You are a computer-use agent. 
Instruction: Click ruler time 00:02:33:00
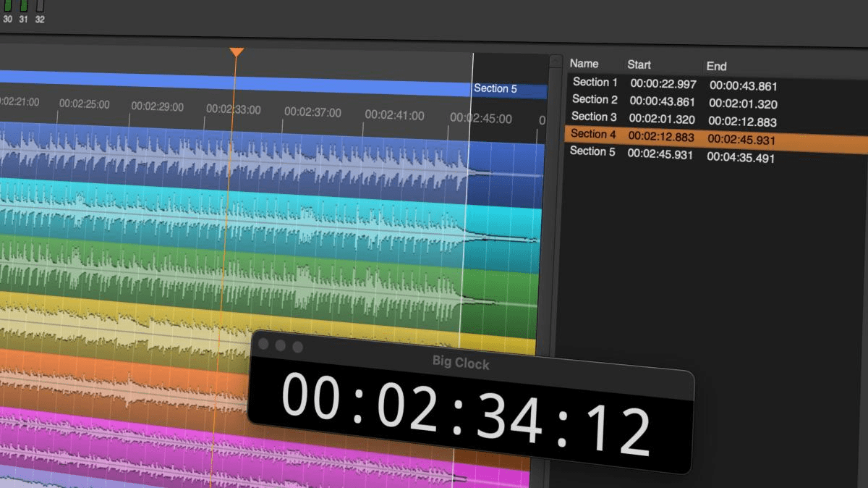pyautogui.click(x=233, y=109)
